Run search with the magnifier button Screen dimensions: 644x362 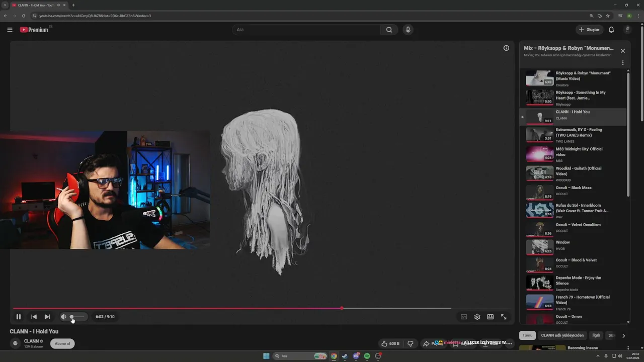389,30
